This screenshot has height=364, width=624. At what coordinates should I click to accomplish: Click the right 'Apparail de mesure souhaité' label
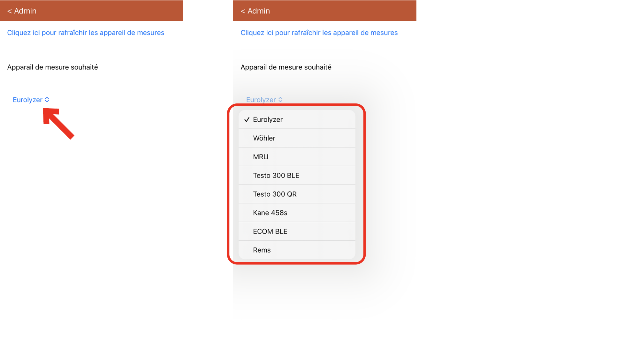[x=286, y=67]
